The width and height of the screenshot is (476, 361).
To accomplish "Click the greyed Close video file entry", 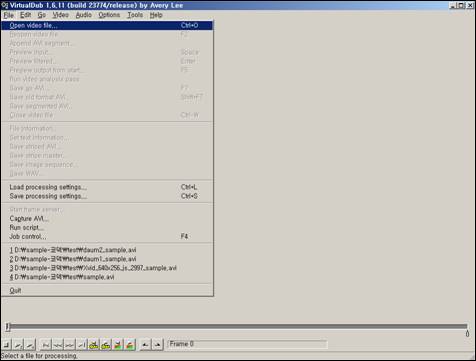I will coord(107,115).
